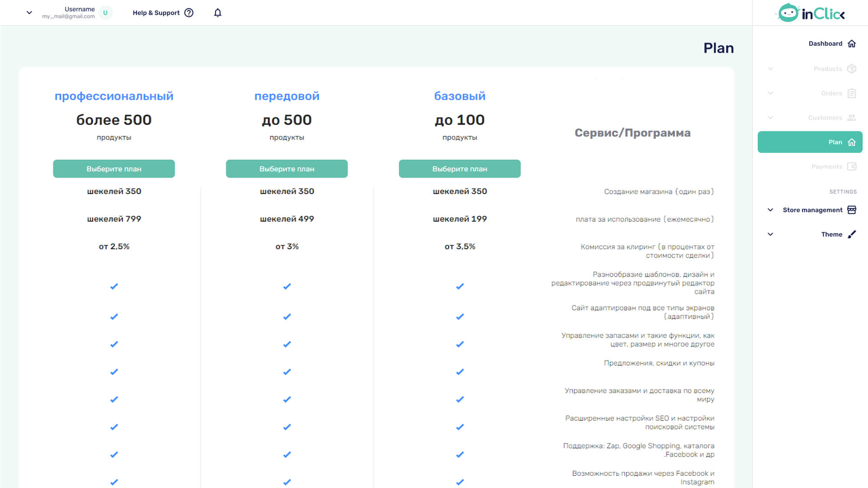Click the Products box icon
The height and width of the screenshot is (488, 868).
coord(852,69)
